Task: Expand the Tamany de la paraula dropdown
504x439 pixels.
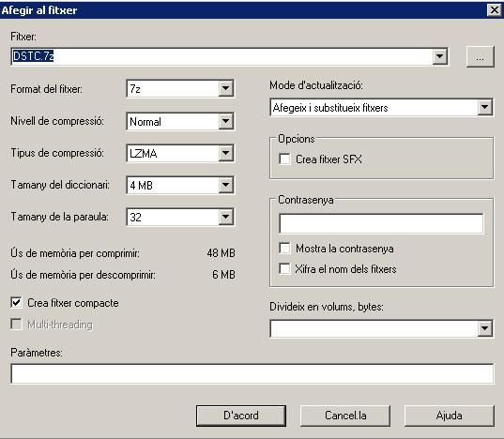Action: pyautogui.click(x=226, y=217)
